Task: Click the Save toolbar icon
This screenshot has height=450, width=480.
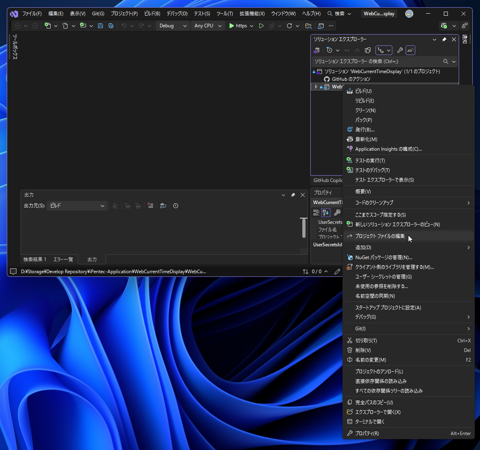Action: click(x=100, y=26)
